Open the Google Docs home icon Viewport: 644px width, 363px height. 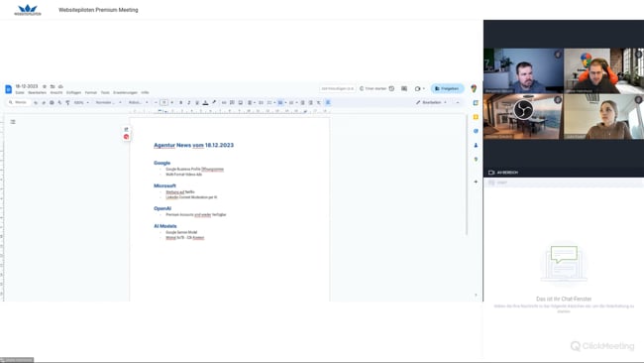pyautogui.click(x=8, y=89)
